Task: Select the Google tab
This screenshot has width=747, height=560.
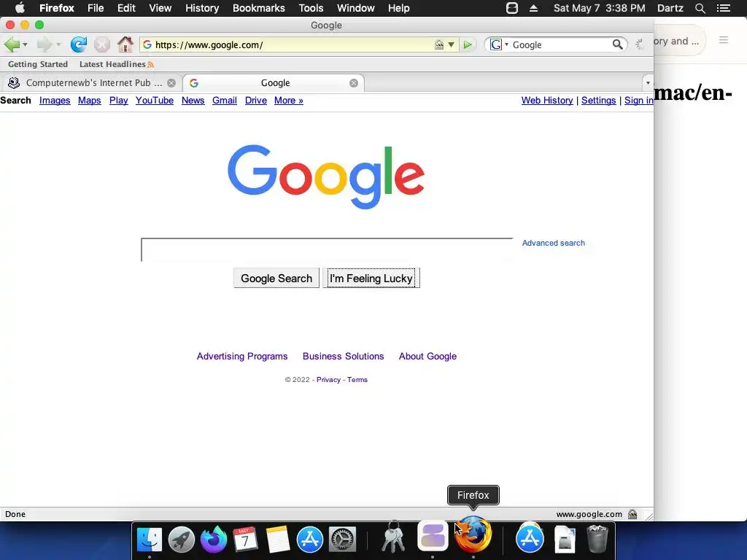Action: (x=274, y=83)
